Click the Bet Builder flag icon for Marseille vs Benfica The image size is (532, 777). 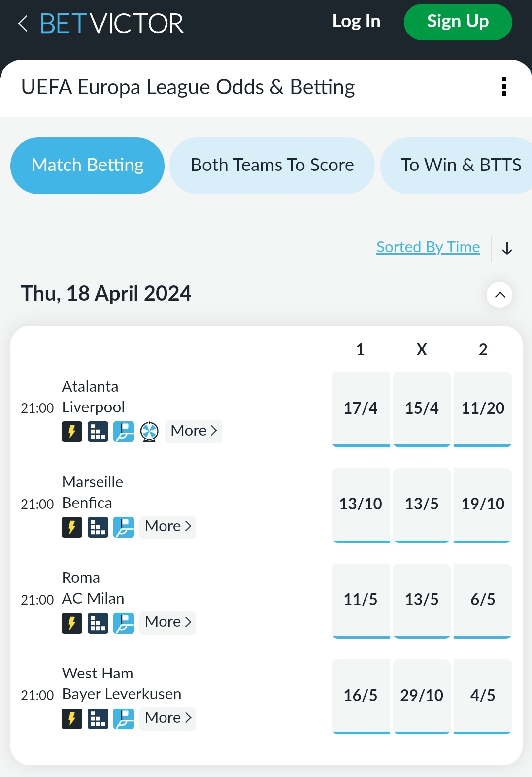click(x=124, y=526)
